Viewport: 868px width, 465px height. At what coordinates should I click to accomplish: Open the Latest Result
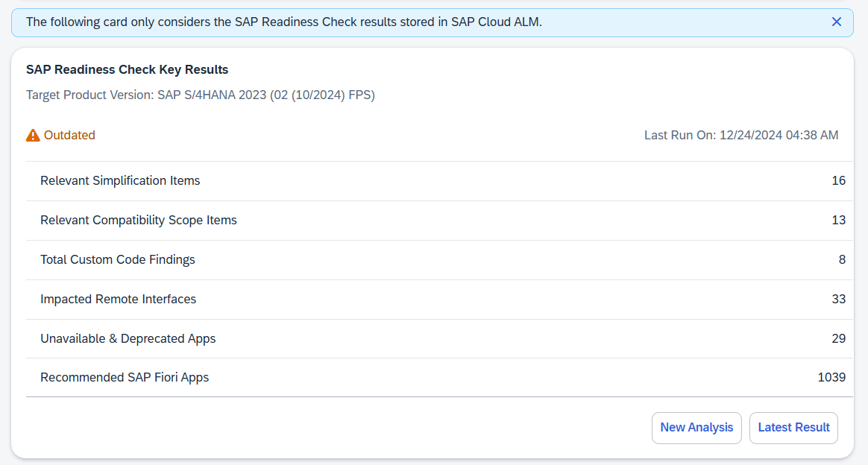pyautogui.click(x=793, y=428)
